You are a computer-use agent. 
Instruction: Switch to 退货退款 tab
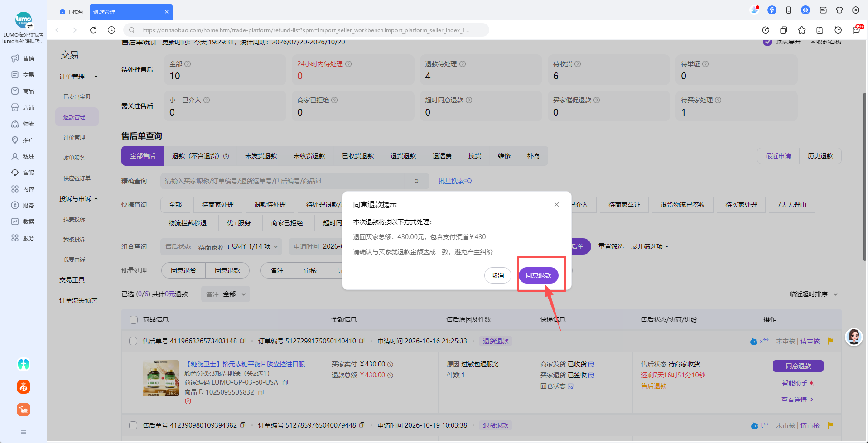(403, 156)
